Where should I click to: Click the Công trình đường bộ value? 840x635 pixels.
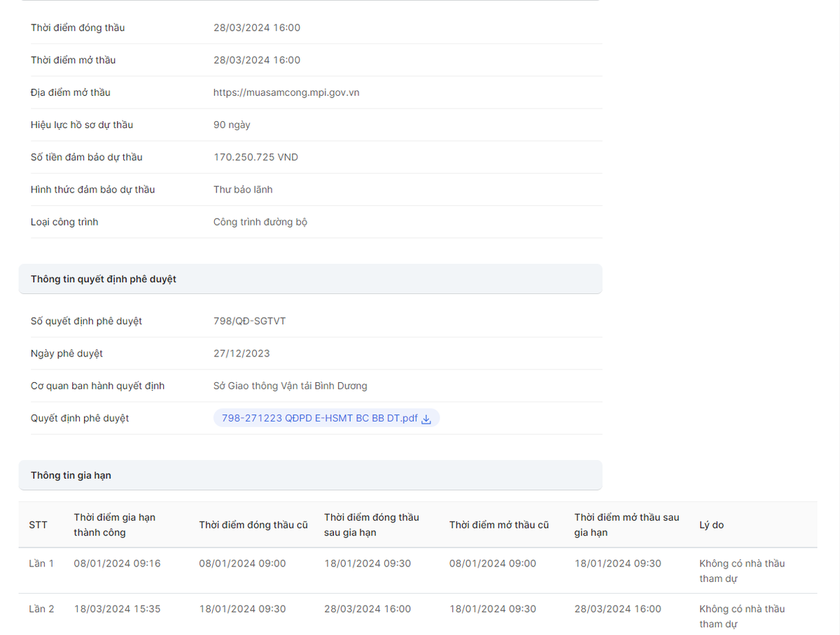tap(260, 223)
